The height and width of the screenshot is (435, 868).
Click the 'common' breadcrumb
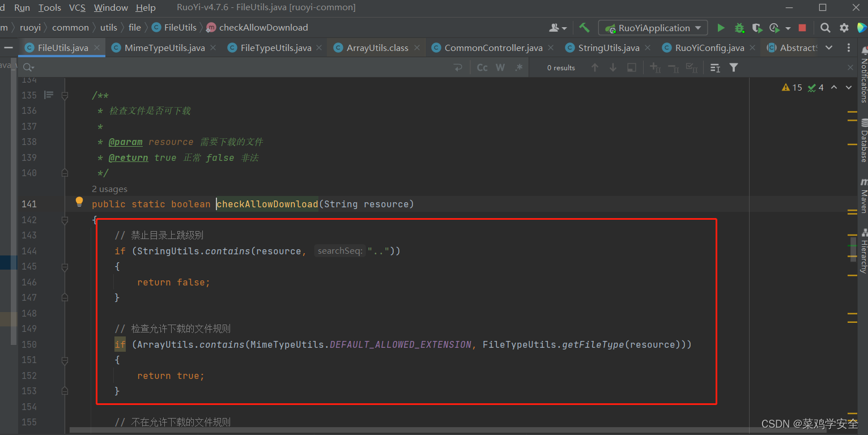tap(70, 27)
